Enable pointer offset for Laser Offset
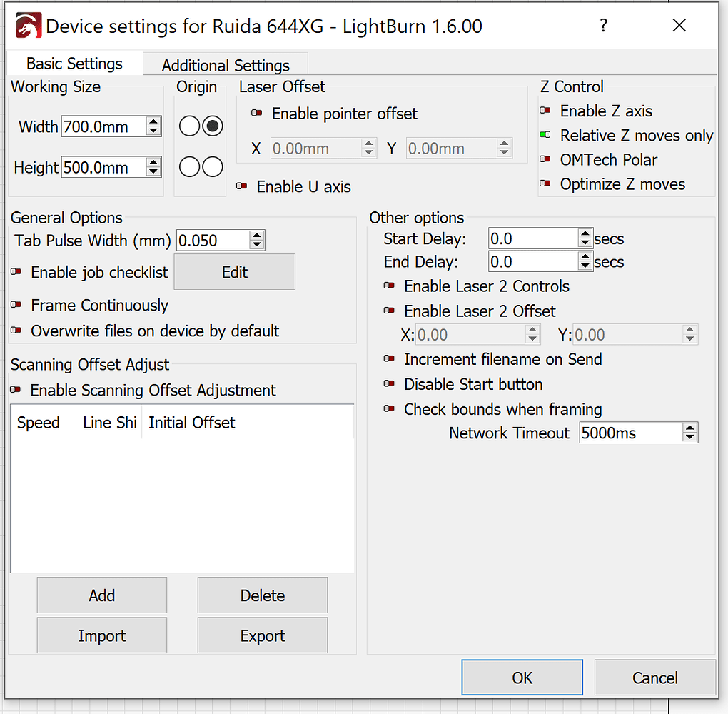The image size is (728, 714). click(257, 114)
